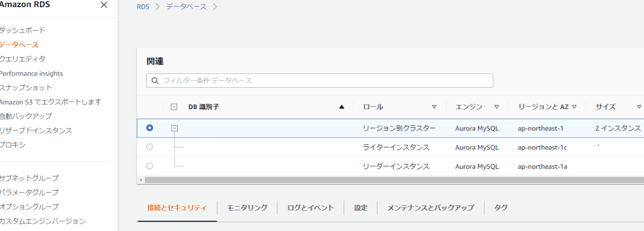Focus the フィルター条件 データベース search field
This screenshot has height=231, width=644.
(320, 81)
